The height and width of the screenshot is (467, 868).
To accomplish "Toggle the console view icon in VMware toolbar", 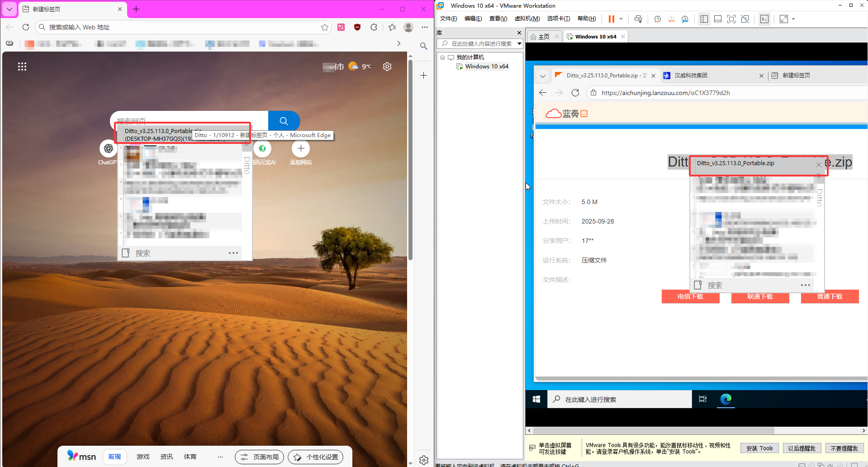I will pyautogui.click(x=764, y=19).
